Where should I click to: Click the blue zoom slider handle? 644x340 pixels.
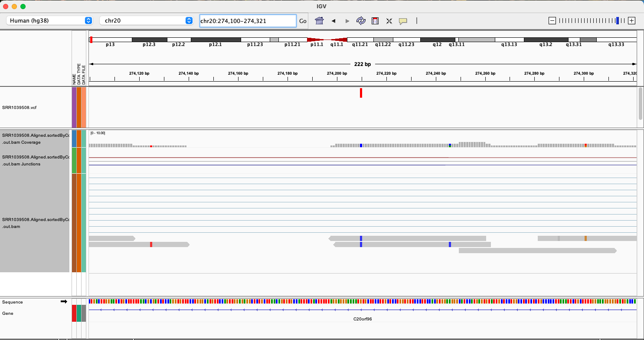[x=618, y=21]
